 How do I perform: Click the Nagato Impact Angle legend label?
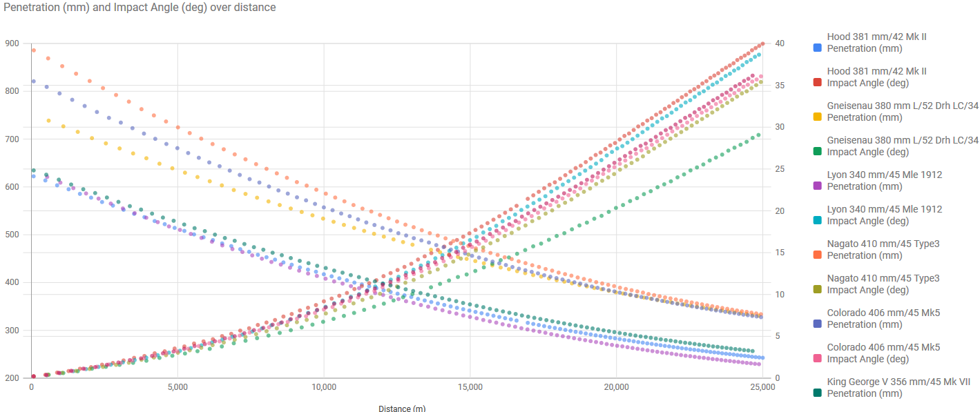pyautogui.click(x=883, y=284)
